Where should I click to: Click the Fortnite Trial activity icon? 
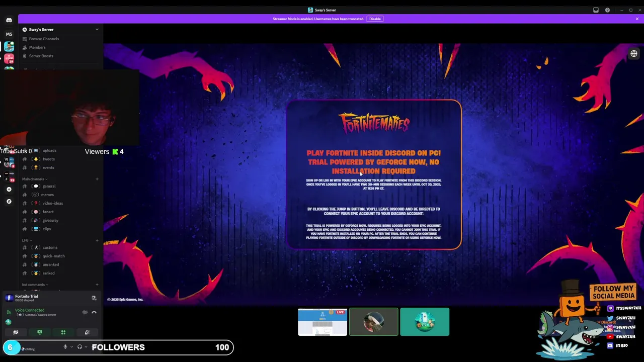[9, 298]
